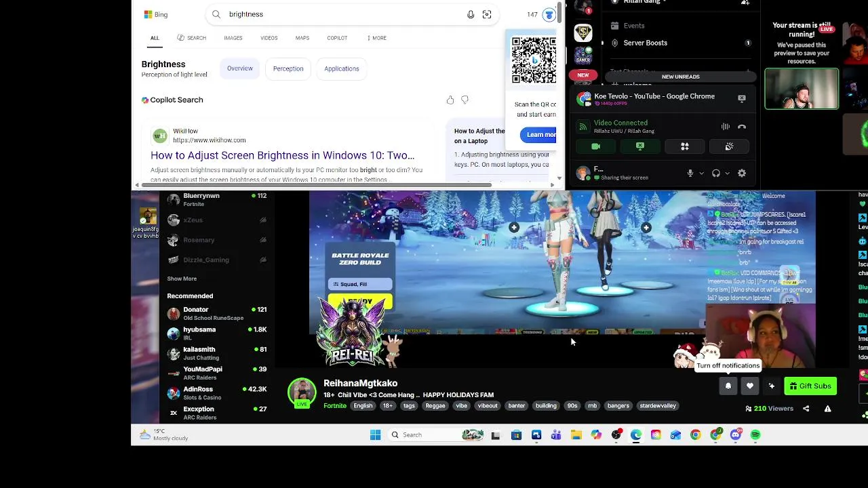The height and width of the screenshot is (488, 868).
Task: Select the Applications chip under Brightness
Action: 342,68
